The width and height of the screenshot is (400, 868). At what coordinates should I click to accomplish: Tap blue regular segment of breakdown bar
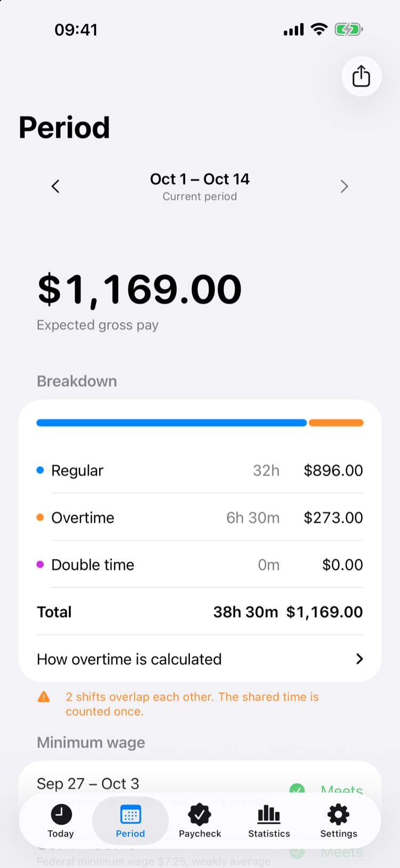172,423
